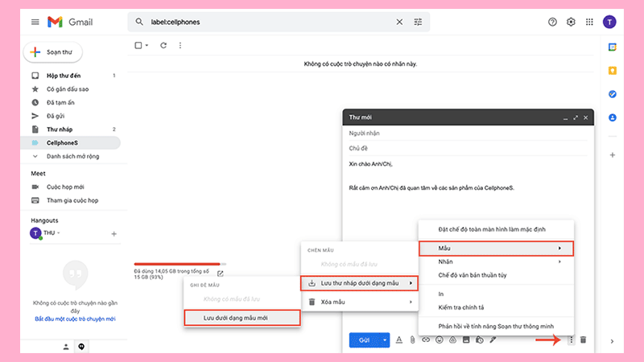
Task: Refresh the mail list
Action: pos(163,46)
